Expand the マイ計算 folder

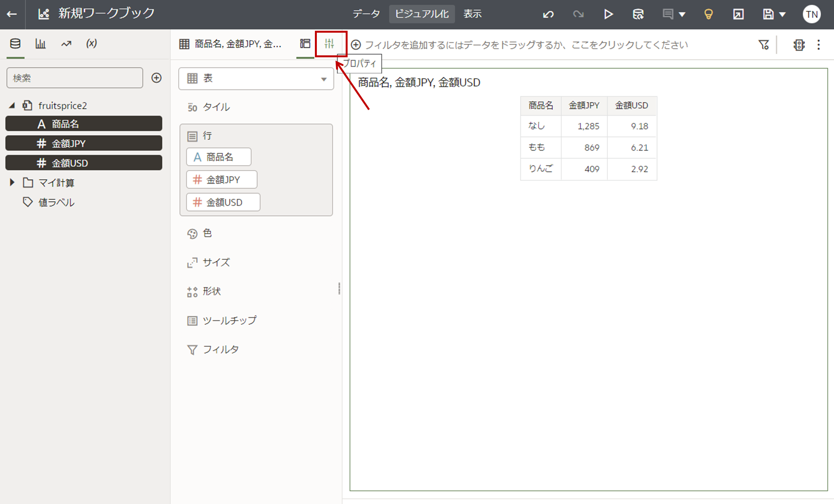[12, 183]
